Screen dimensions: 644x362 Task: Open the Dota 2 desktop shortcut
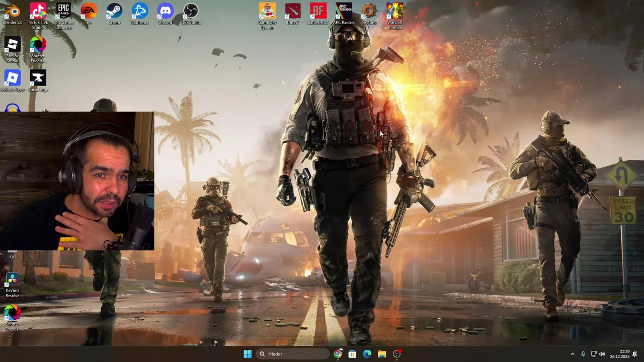(x=293, y=14)
